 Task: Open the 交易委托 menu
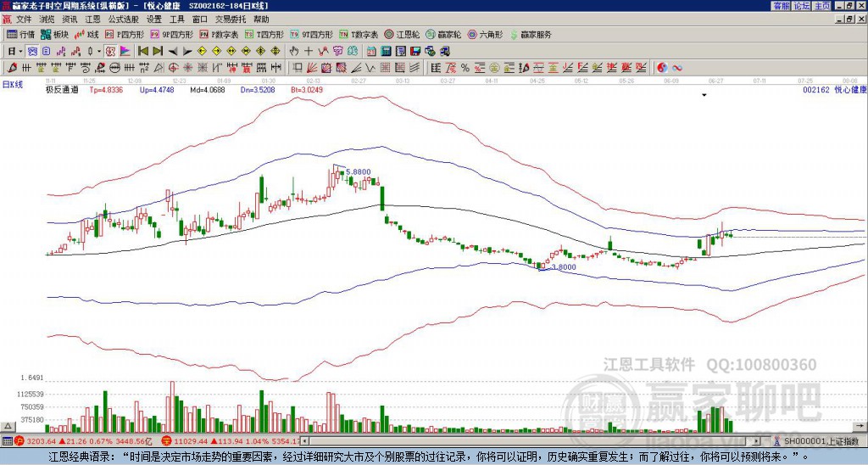[x=231, y=20]
